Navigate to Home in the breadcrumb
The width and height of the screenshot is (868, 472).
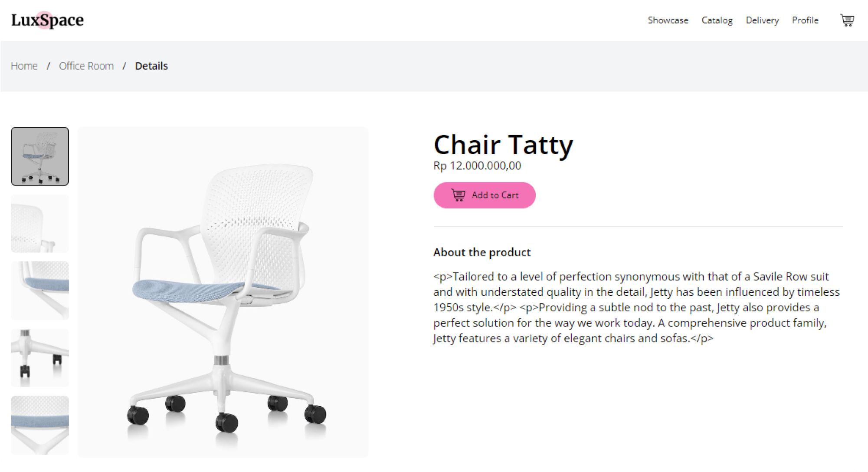pyautogui.click(x=24, y=66)
